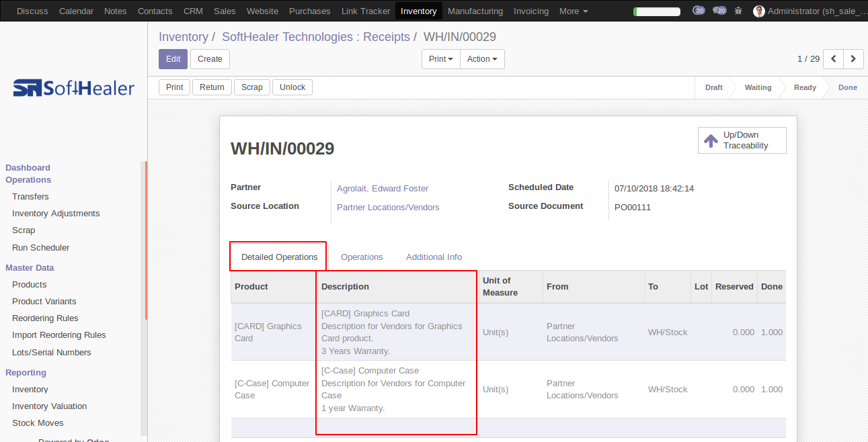Click the Scrap button

tap(252, 87)
